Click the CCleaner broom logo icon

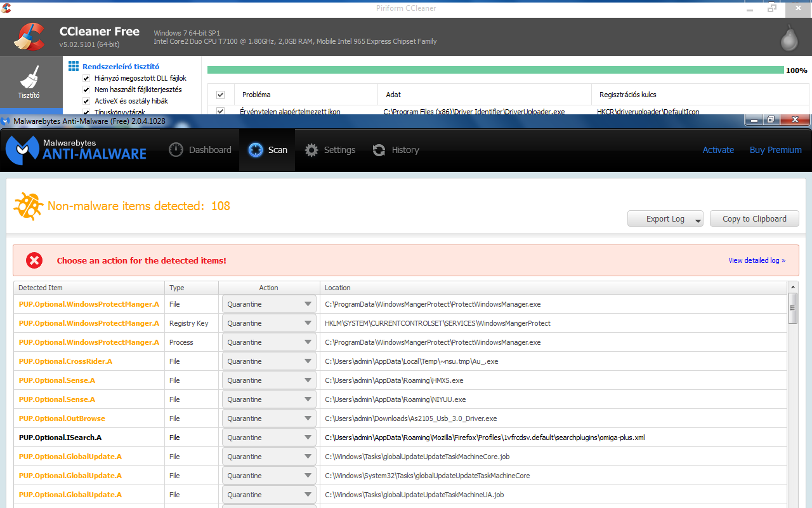point(29,37)
